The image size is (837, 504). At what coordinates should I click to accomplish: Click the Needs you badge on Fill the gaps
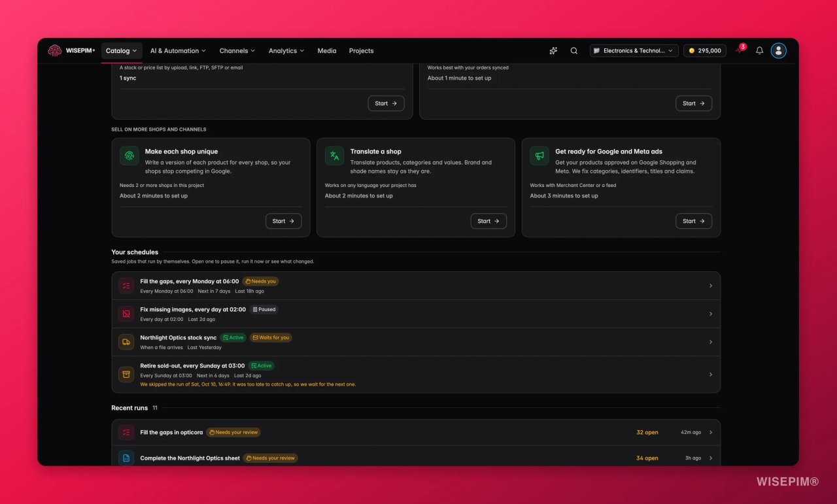pyautogui.click(x=260, y=281)
